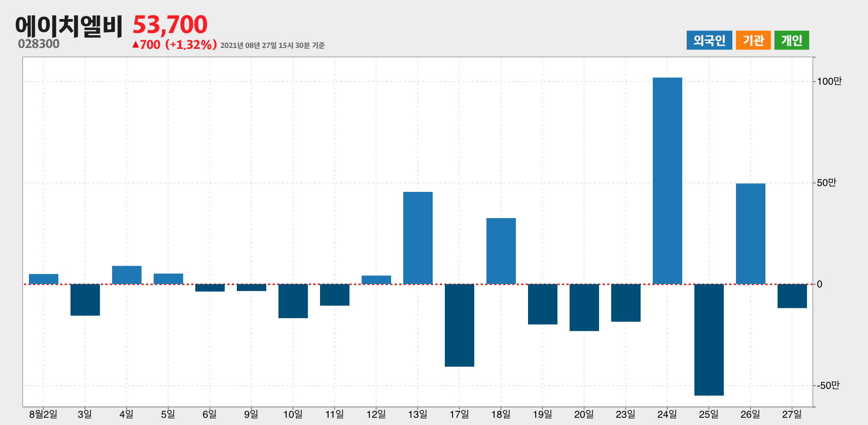
Task: Click the 20일 x-axis label
Action: 584,414
